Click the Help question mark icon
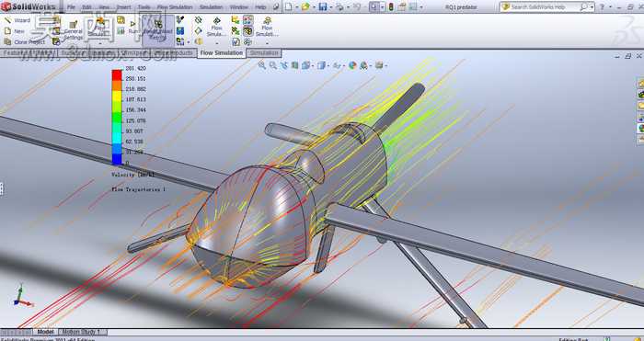The width and height of the screenshot is (644, 341). [602, 7]
